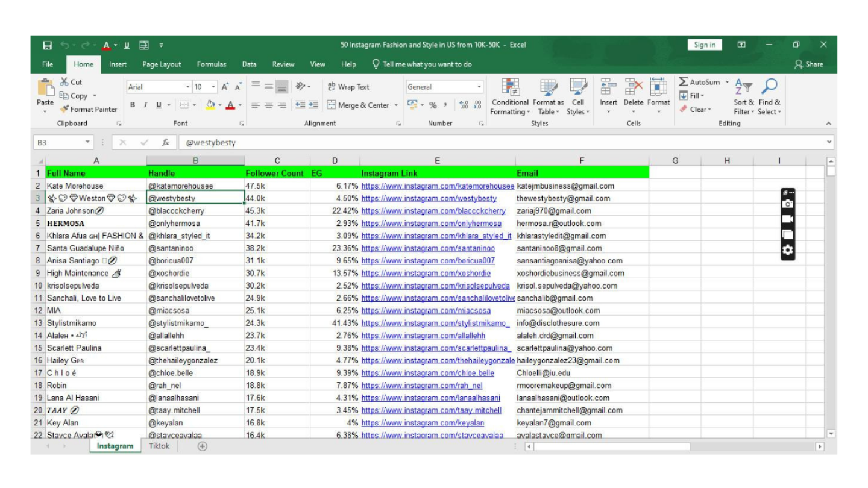Toggle align right
The height and width of the screenshot is (488, 868).
tap(282, 105)
